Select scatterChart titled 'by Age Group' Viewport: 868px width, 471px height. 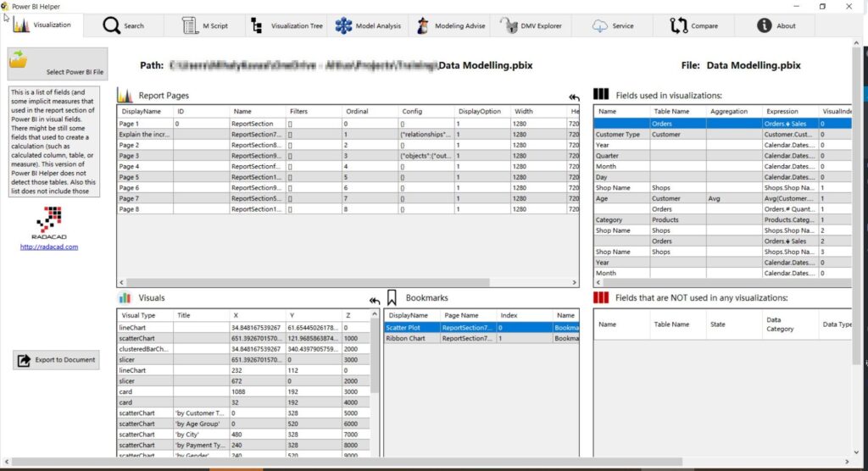point(243,424)
